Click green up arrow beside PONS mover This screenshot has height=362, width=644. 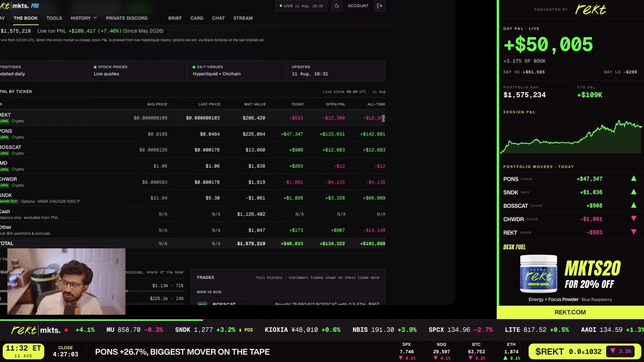click(x=634, y=179)
